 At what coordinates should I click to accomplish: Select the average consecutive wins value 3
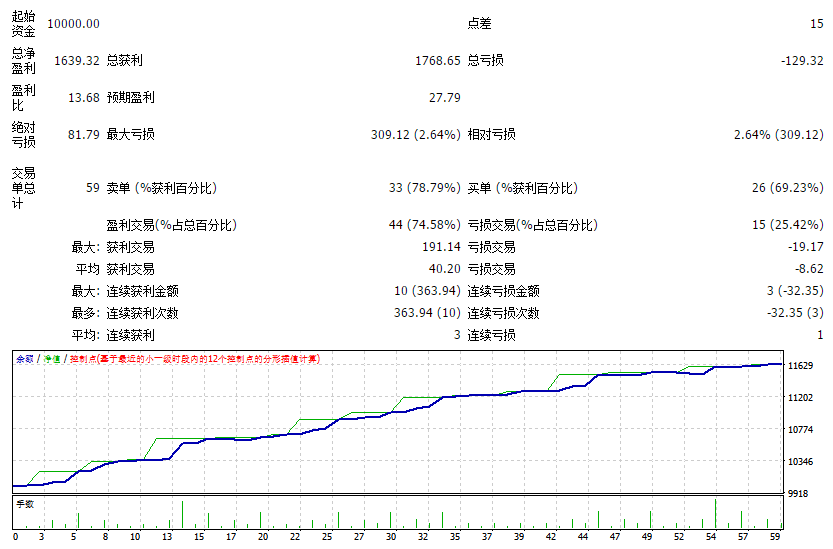pos(457,335)
